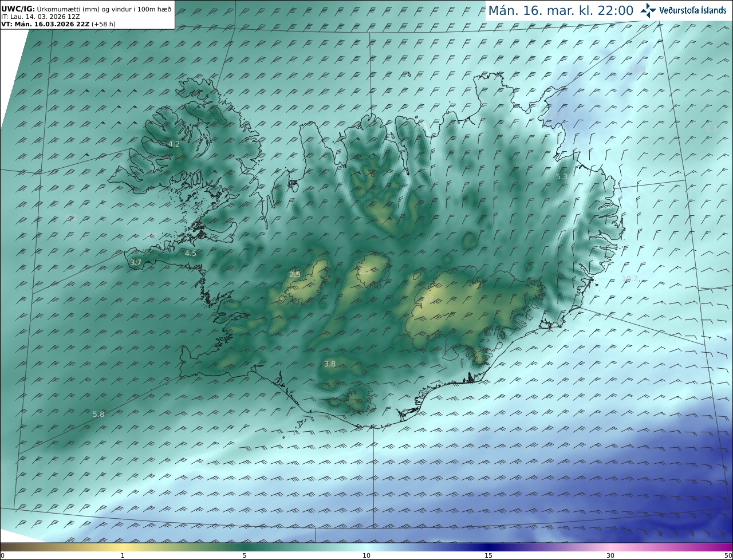The width and height of the screenshot is (733, 560).
Task: Click the 3.7 value on Snæfellsnes peninsula
Action: [x=136, y=263]
